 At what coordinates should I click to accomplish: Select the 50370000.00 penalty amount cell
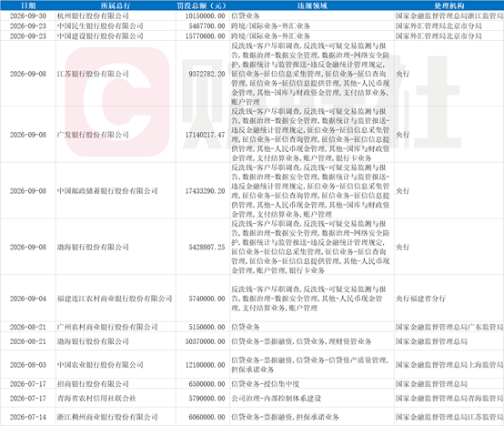point(203,341)
